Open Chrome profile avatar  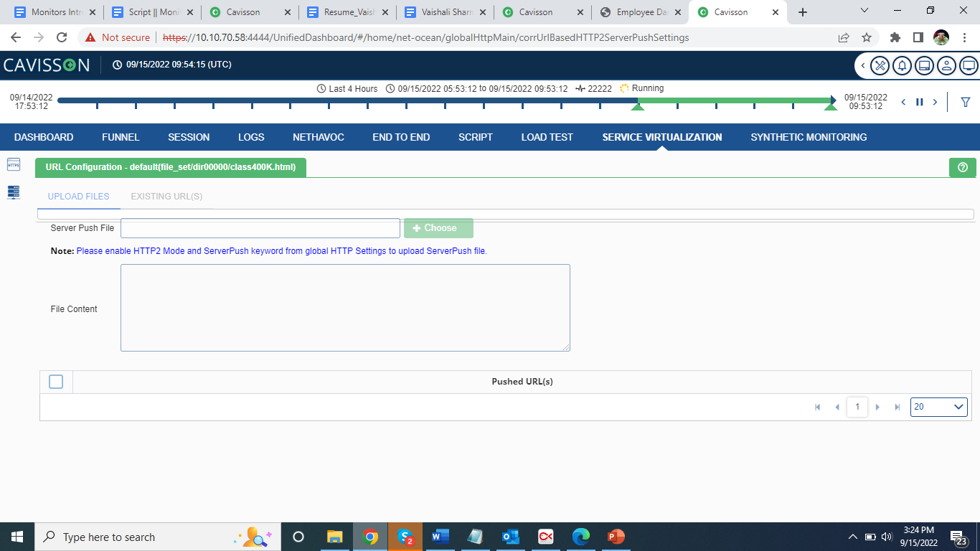941,37
